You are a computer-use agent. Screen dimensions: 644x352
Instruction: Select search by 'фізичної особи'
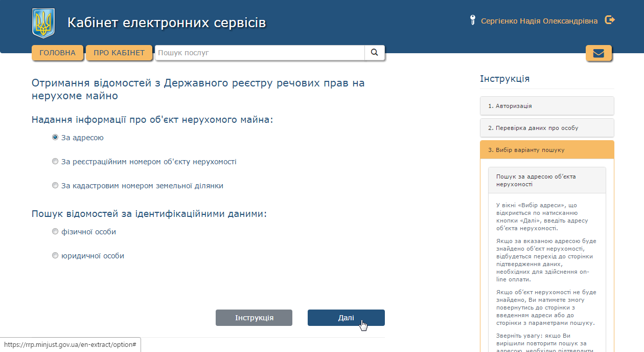pyautogui.click(x=55, y=231)
